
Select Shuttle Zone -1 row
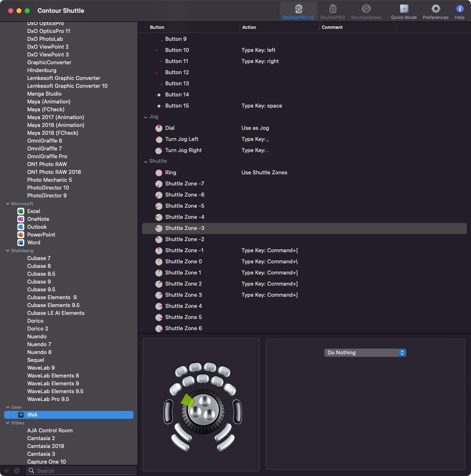[x=305, y=251]
